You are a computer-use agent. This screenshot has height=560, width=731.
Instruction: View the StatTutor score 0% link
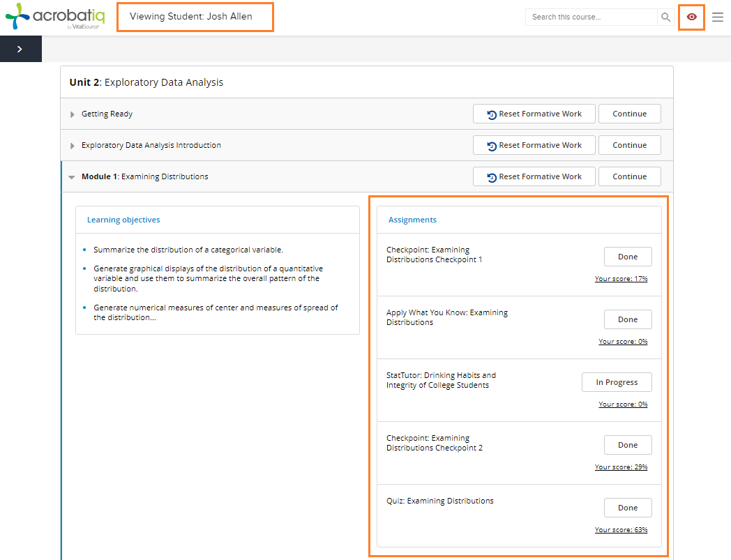(x=623, y=404)
